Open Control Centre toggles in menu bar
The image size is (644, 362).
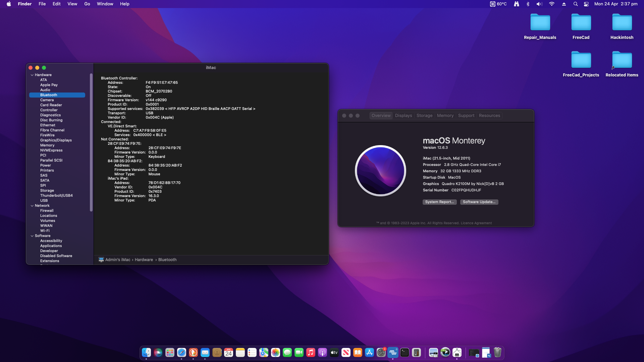point(586,4)
